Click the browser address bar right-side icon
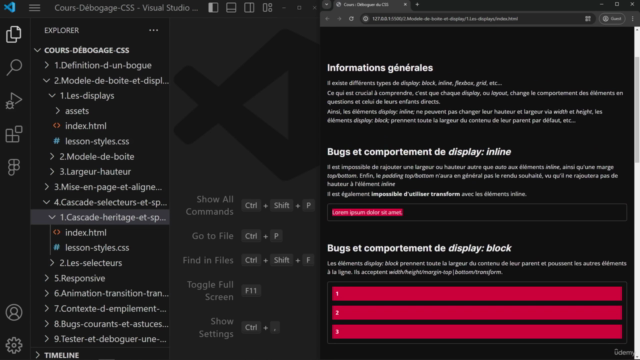 click(x=588, y=19)
